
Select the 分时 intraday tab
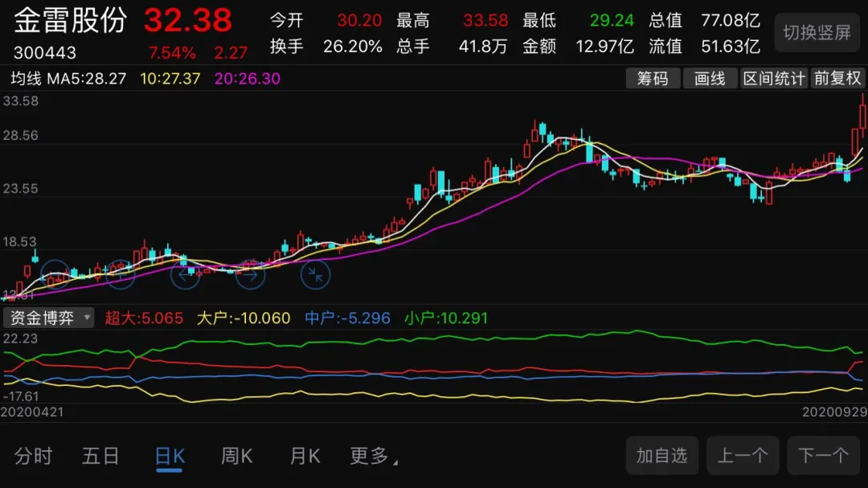click(33, 457)
